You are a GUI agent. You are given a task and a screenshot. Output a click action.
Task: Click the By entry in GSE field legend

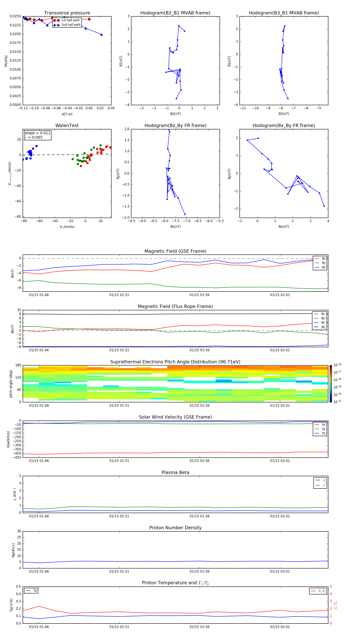320,263
